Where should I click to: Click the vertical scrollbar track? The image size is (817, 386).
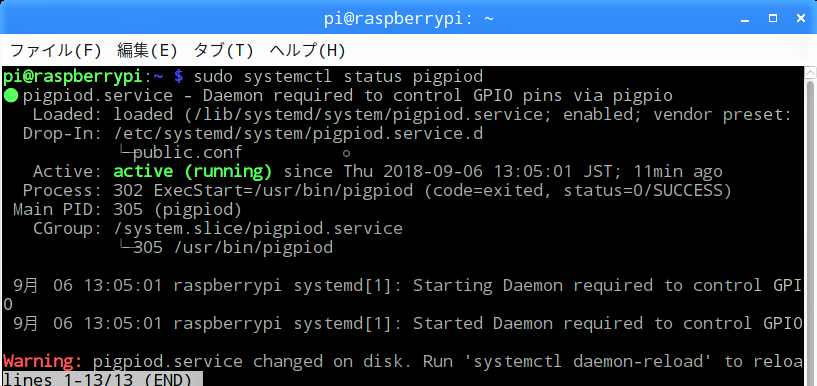tap(810, 229)
